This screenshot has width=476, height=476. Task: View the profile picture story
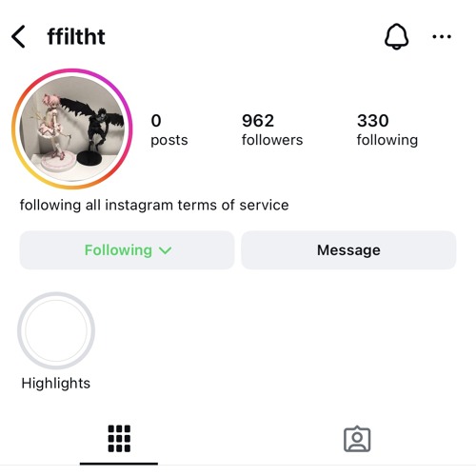point(72,129)
